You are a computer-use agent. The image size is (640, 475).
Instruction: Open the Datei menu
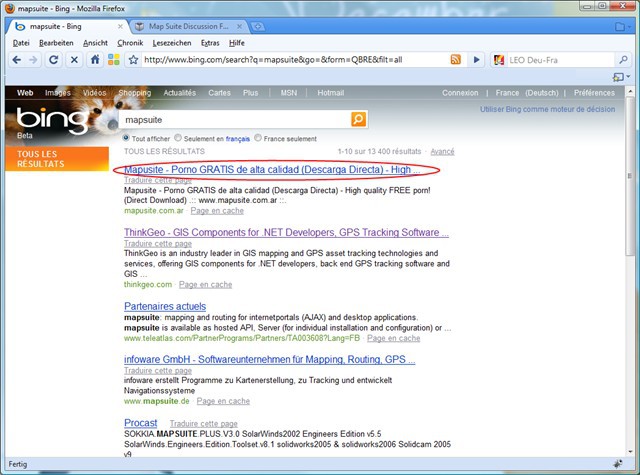[21, 43]
